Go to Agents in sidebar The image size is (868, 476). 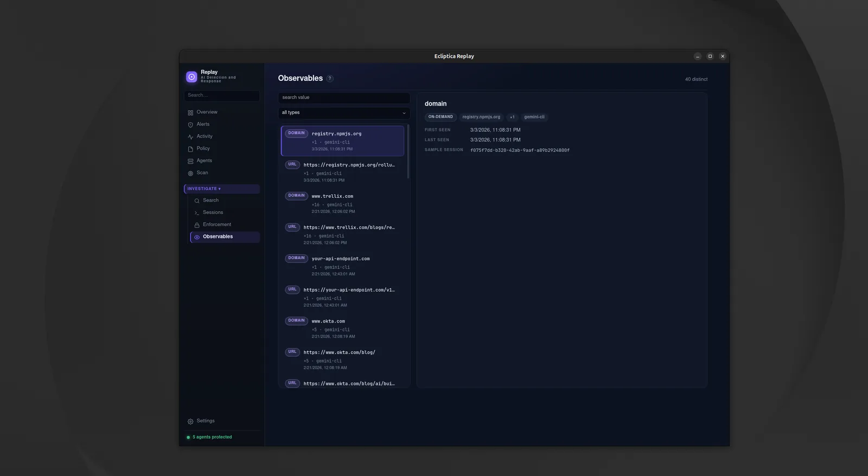(x=204, y=160)
